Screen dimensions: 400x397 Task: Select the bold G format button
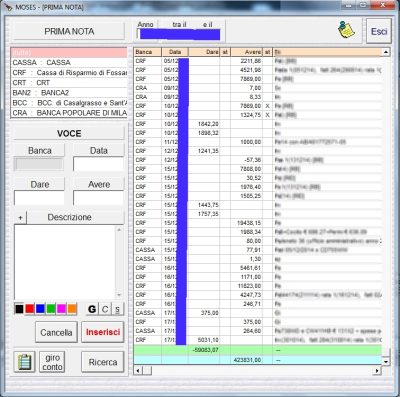(x=92, y=309)
